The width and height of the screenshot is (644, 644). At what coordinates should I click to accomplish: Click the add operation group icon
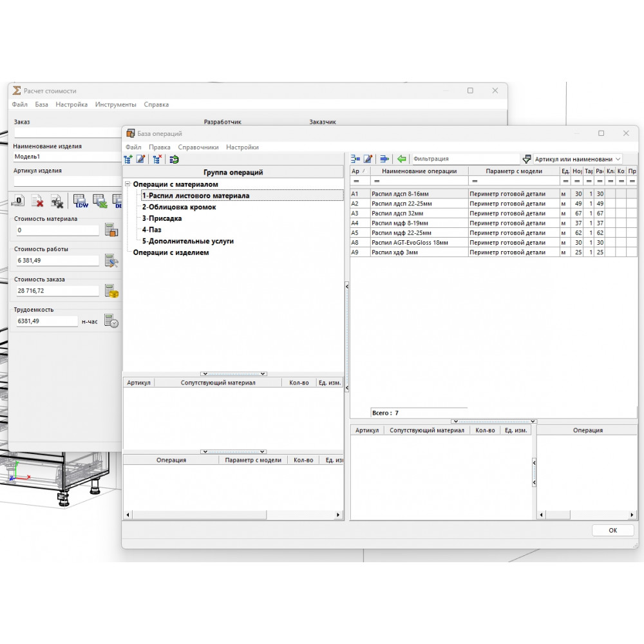128,159
